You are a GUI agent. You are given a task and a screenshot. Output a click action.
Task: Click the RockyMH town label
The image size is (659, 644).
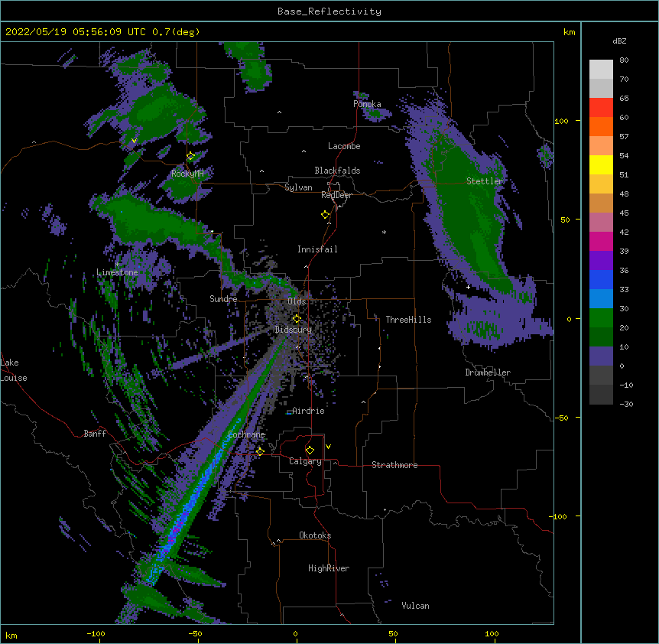(187, 174)
